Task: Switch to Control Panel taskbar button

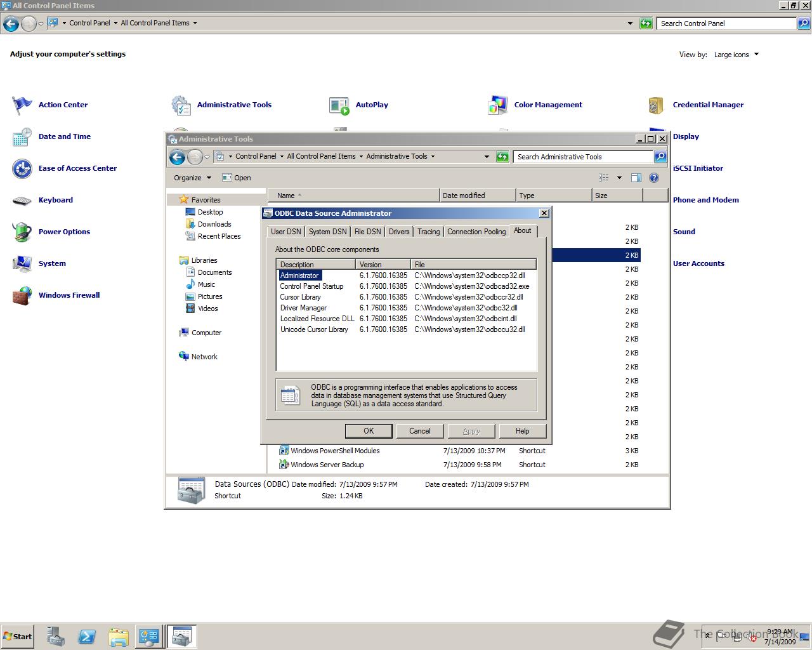Action: 149,637
